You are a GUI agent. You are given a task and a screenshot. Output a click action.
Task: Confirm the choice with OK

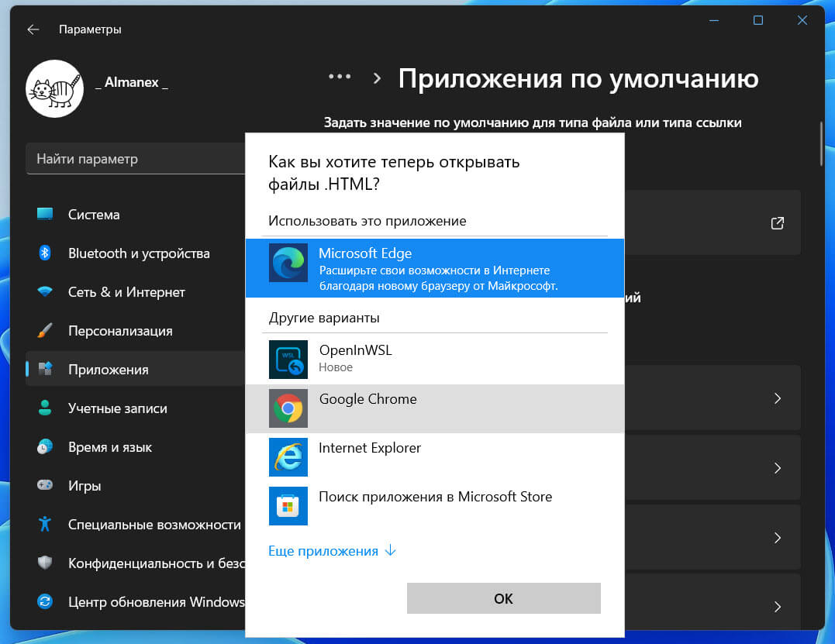(x=504, y=598)
